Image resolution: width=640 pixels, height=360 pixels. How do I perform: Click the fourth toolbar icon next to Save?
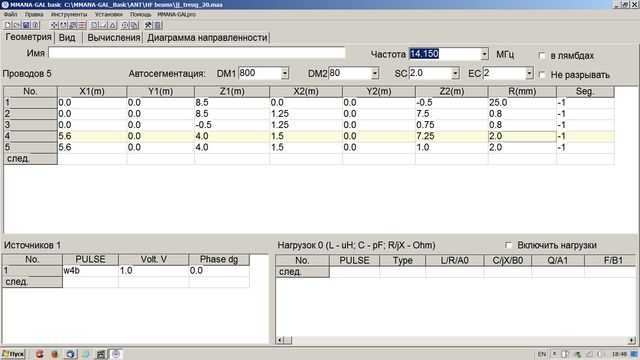[x=36, y=25]
